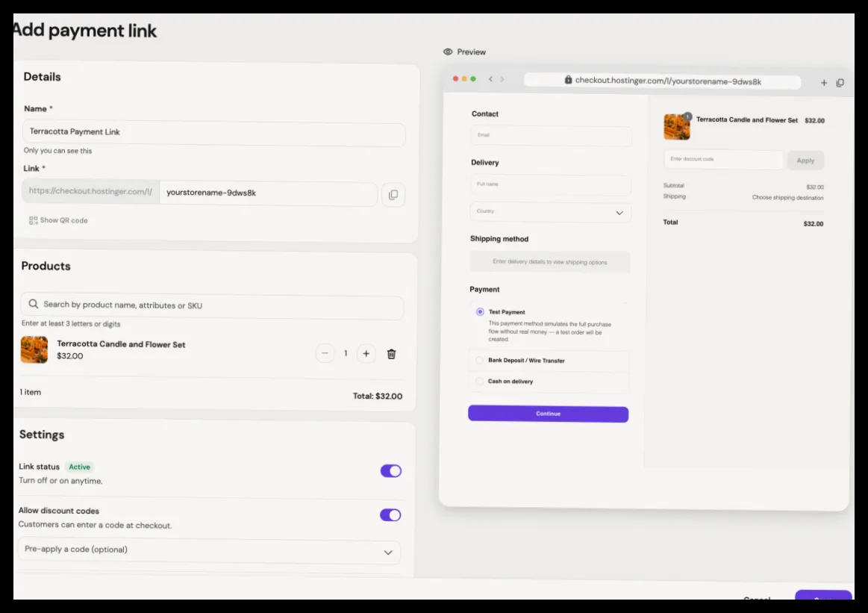Click the payment link Name field
This screenshot has width=868, height=613.
coord(213,134)
